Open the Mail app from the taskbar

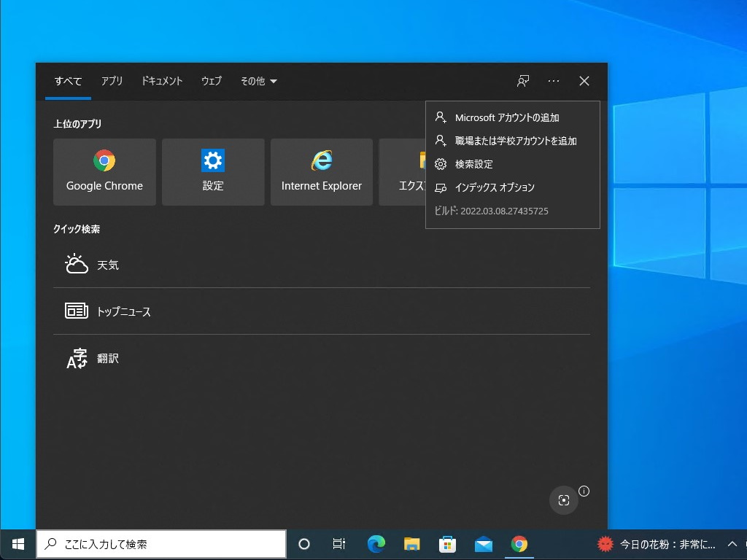click(x=483, y=544)
